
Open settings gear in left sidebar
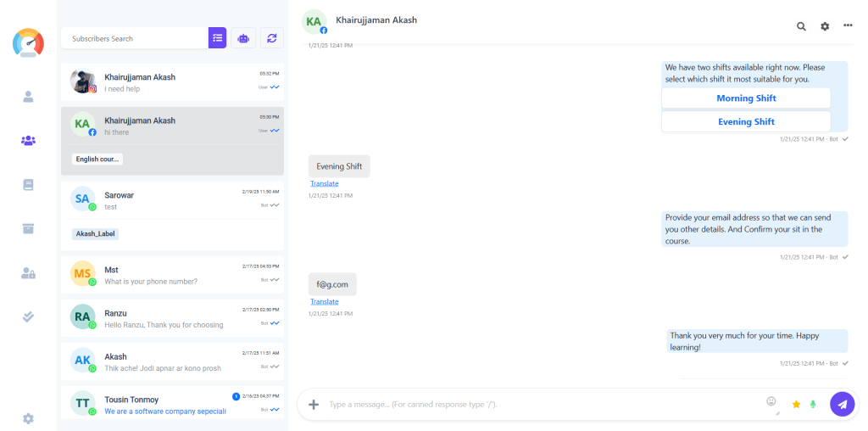pyautogui.click(x=28, y=418)
